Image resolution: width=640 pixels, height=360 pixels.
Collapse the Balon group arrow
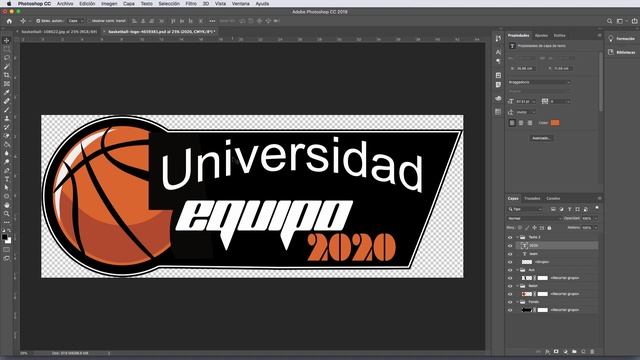(518, 286)
